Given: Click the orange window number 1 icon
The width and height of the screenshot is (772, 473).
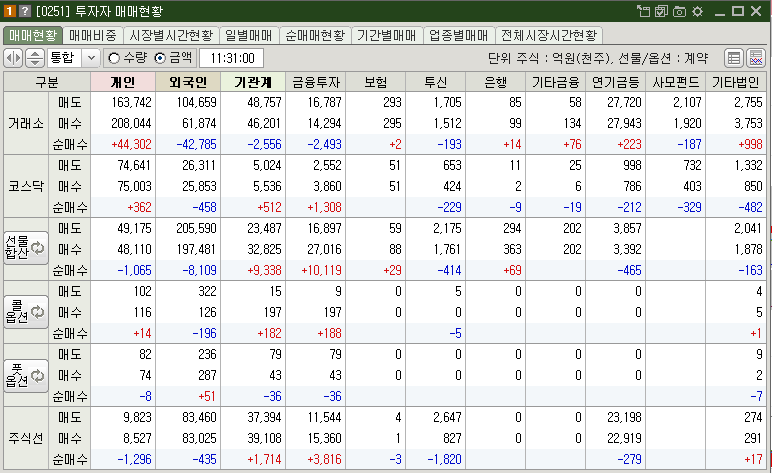Looking at the screenshot, I should (x=10, y=11).
